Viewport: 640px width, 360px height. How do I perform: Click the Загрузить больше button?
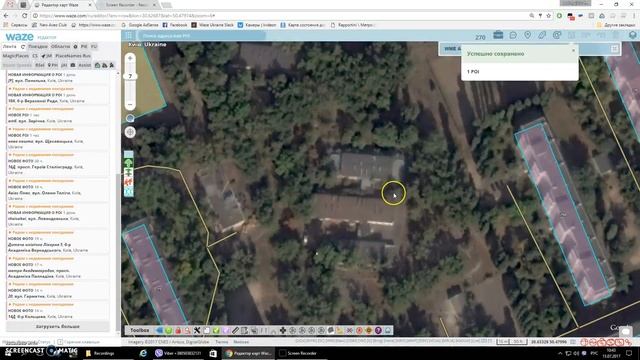click(58, 327)
